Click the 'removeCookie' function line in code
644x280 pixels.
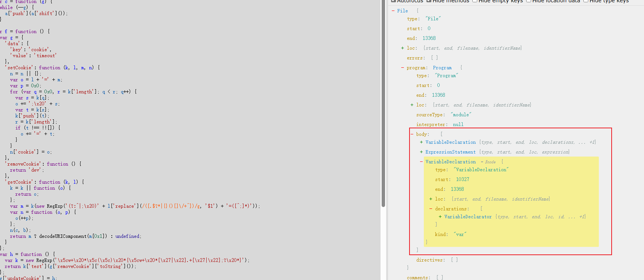coord(43,164)
